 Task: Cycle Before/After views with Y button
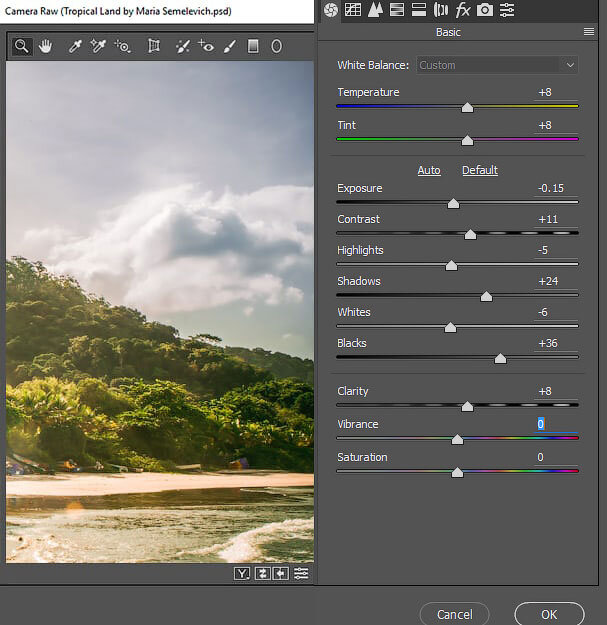[x=242, y=574]
